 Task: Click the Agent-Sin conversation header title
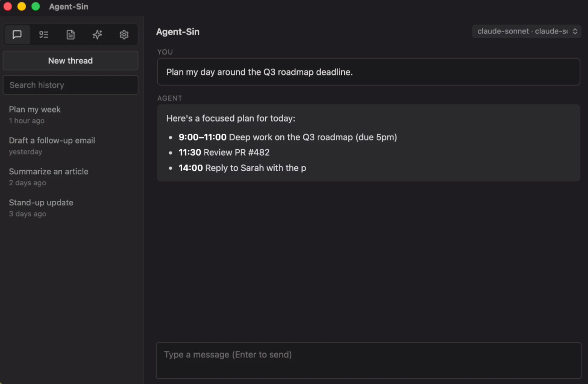click(x=178, y=32)
